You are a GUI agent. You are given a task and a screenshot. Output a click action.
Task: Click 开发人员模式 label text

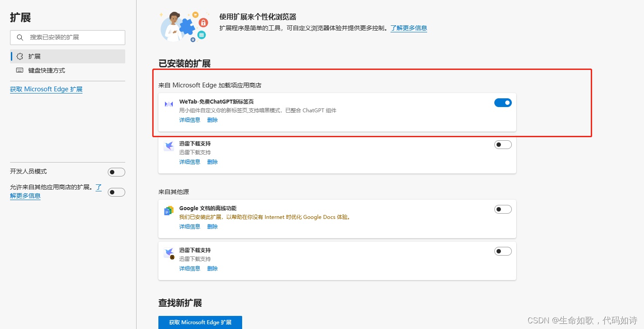point(28,171)
